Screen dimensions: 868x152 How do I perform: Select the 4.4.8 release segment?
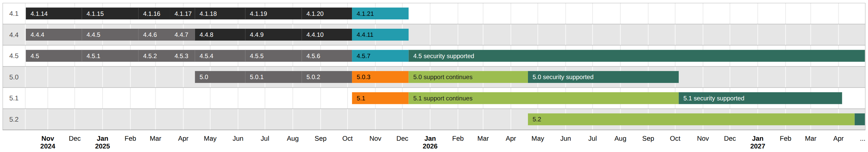point(220,35)
